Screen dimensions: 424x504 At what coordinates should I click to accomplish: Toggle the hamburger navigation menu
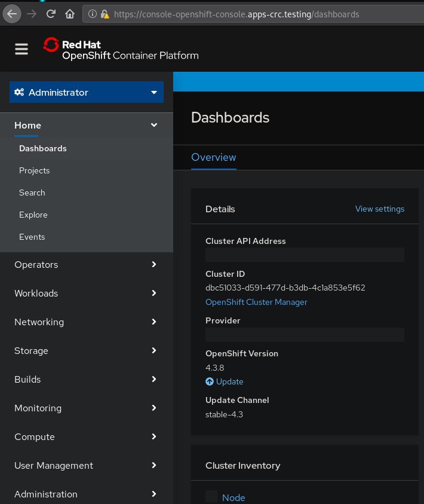tap(21, 49)
